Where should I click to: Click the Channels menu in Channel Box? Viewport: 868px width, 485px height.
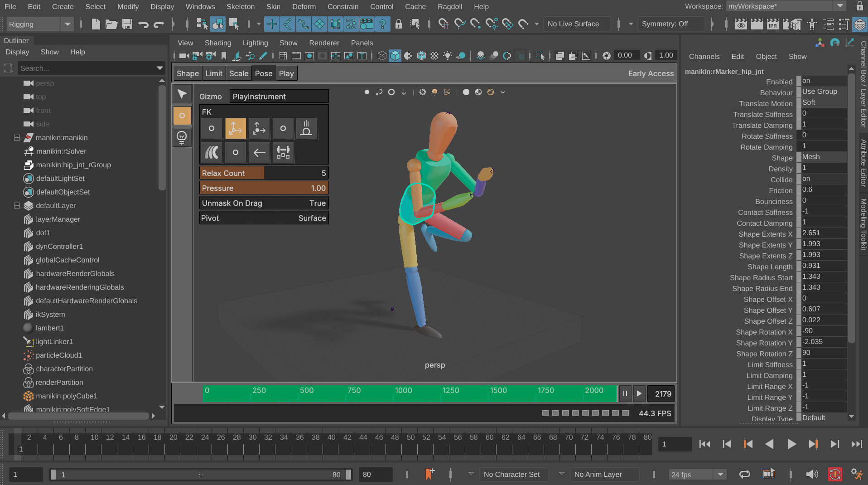tap(704, 56)
